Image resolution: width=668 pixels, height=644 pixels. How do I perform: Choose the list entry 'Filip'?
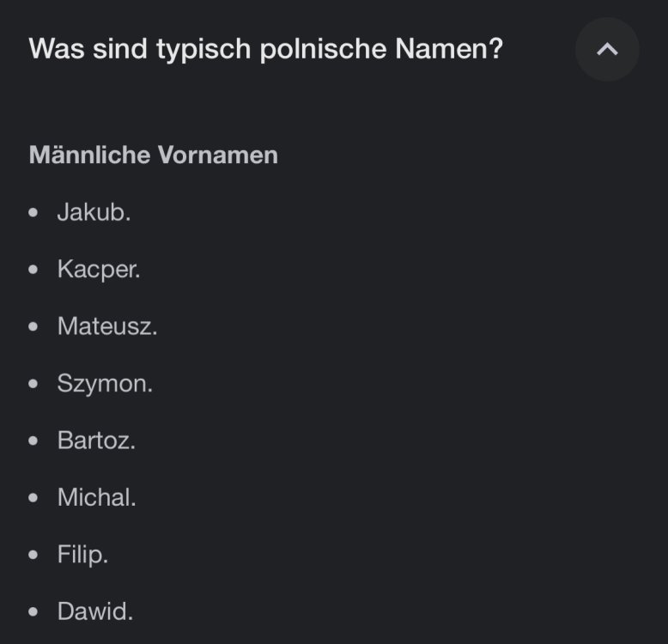[x=82, y=555]
